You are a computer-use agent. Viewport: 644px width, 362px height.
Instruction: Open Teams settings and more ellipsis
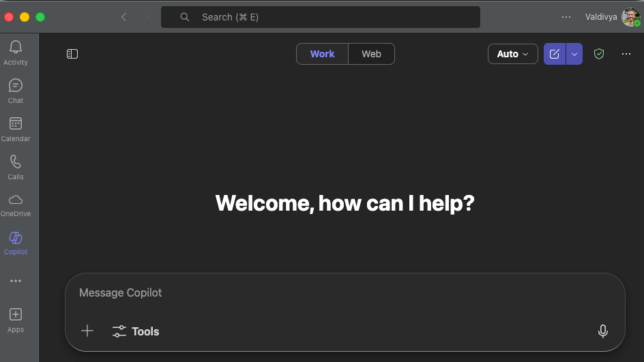coord(566,17)
